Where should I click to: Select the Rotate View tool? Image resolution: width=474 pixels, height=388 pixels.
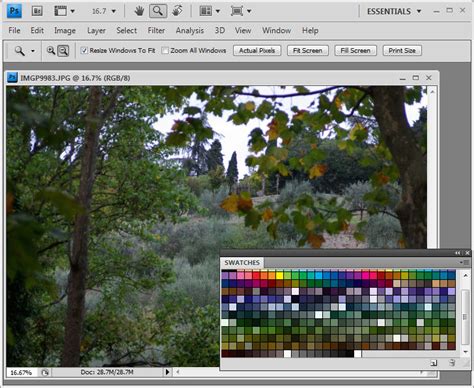point(177,11)
